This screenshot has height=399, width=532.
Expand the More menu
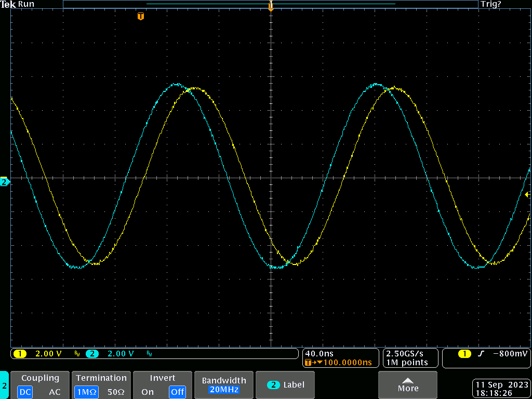tap(408, 385)
